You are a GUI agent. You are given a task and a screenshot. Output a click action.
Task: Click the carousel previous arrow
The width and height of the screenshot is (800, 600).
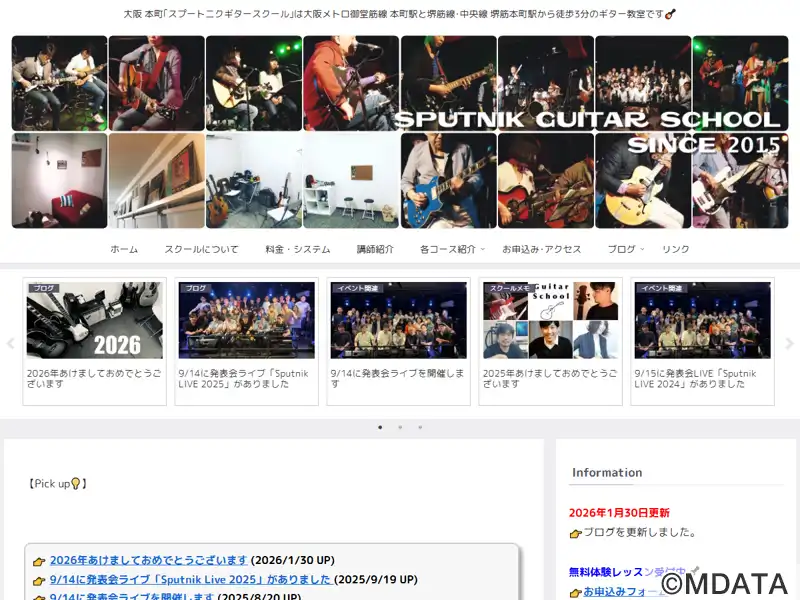coord(11,343)
